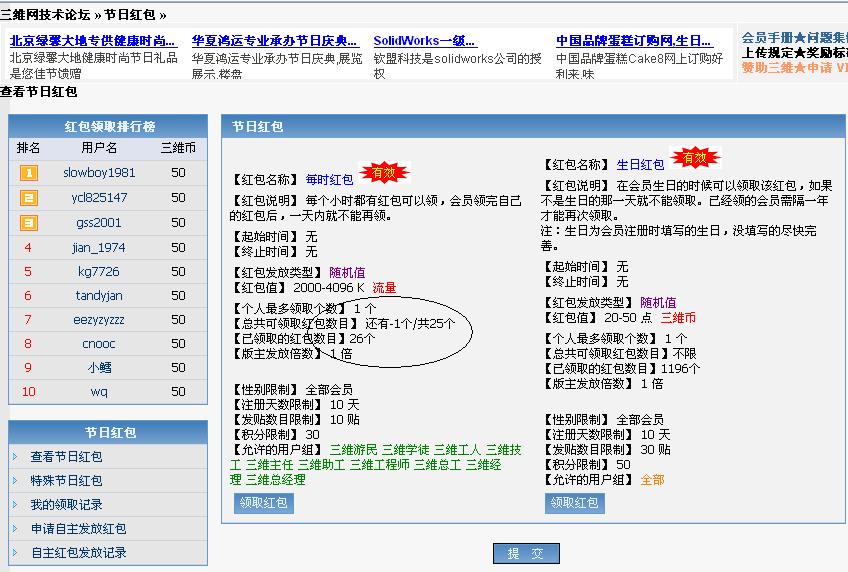Select user slowboy1981 in ranking
This screenshot has height=572, width=848.
click(x=99, y=173)
